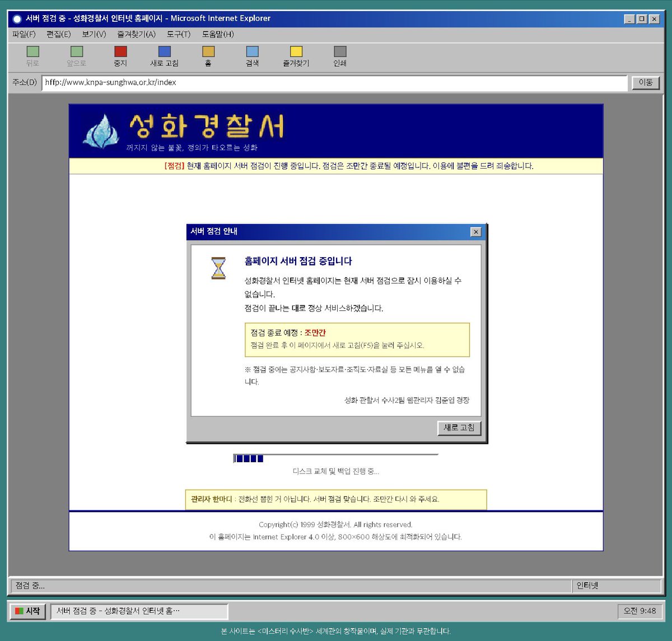Viewport: 672px width, 641px height.
Task: Click the red 조만간 end time text
Action: click(x=315, y=333)
